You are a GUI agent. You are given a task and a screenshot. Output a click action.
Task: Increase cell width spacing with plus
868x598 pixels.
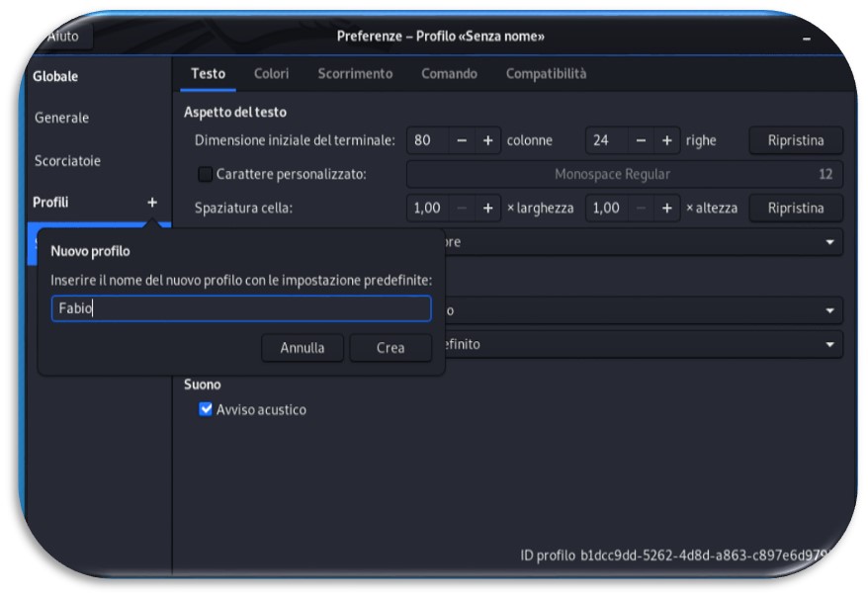coord(487,209)
